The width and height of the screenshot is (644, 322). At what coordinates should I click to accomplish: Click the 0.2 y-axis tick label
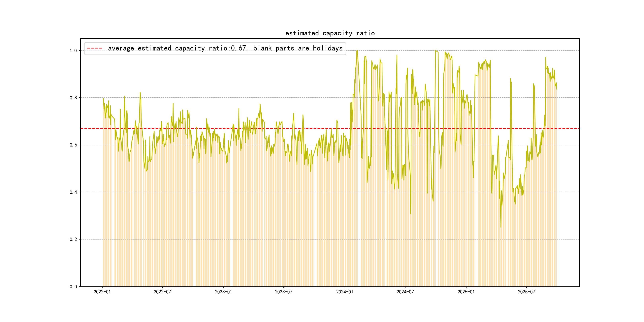(73, 239)
